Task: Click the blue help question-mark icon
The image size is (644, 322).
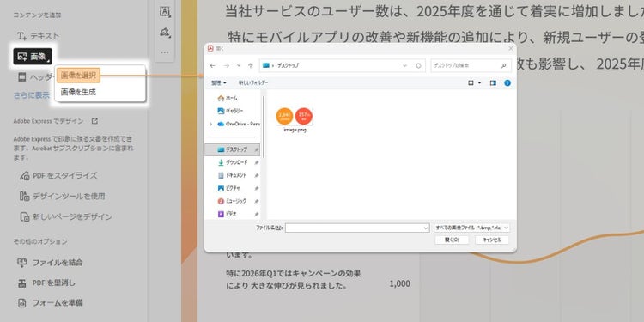Action: [x=507, y=83]
